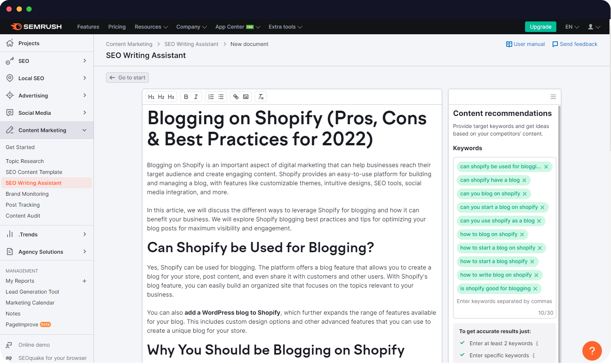The width and height of the screenshot is (611, 364).
Task: Change language with EN dropdown
Action: [x=572, y=27]
